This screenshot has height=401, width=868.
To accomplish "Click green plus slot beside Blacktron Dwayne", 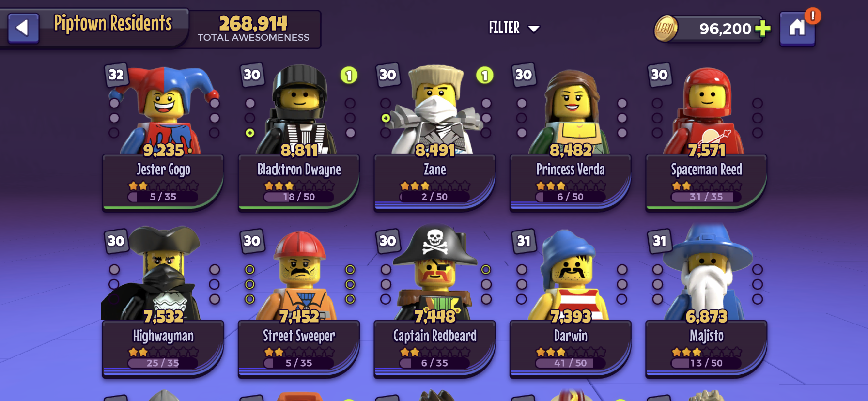I will tap(250, 133).
